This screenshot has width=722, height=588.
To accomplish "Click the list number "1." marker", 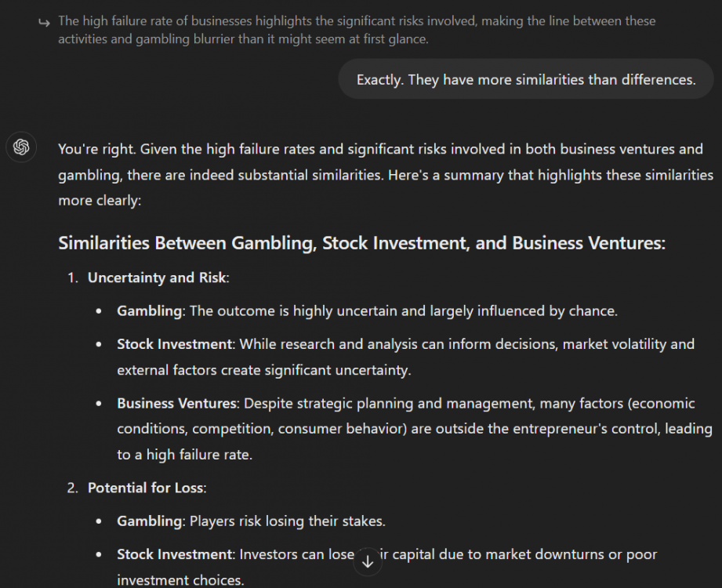I will 73,277.
